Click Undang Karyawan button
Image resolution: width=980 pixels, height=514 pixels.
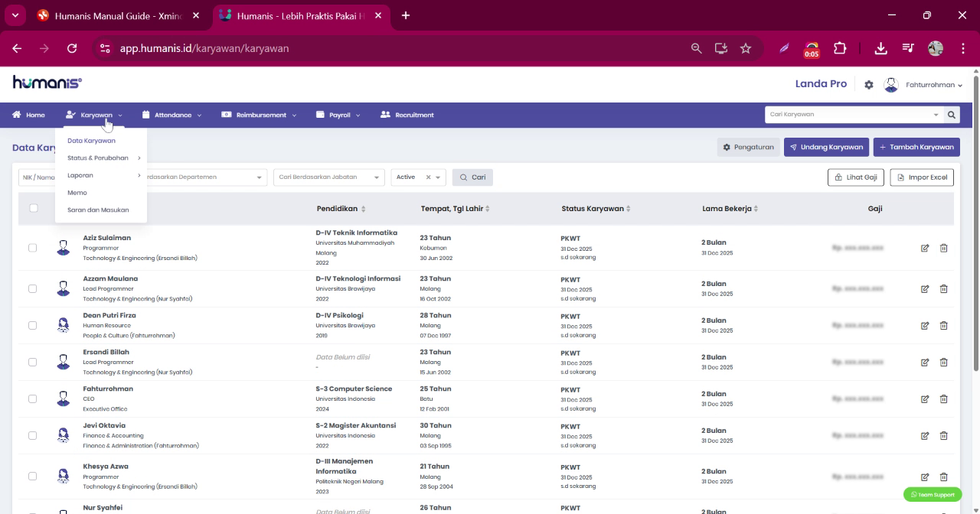click(x=826, y=147)
